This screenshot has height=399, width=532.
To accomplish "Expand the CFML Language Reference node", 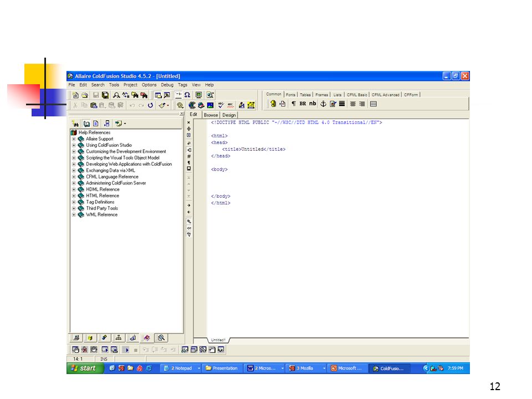I will point(74,177).
